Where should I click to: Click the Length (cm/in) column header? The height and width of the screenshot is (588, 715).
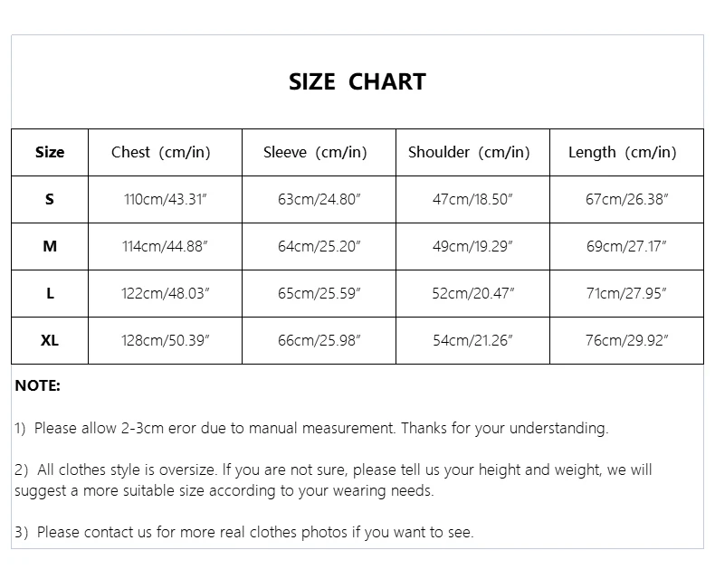pos(622,152)
